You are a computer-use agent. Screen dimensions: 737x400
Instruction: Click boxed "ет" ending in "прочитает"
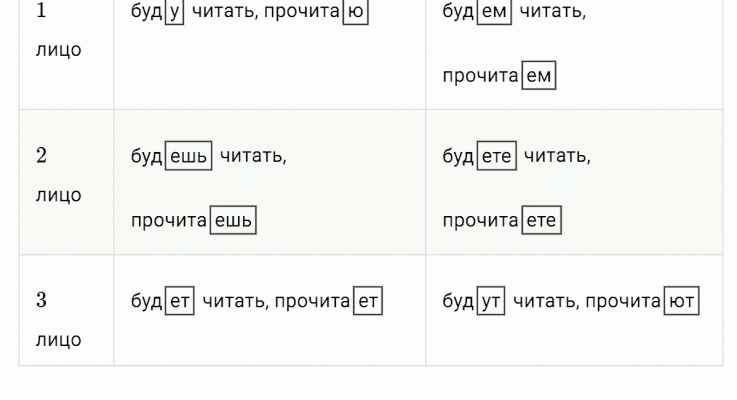pos(369,302)
